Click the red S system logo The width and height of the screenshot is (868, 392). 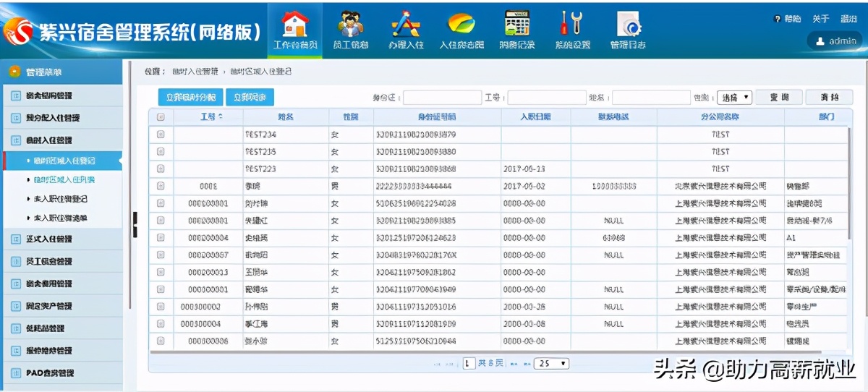tap(17, 31)
